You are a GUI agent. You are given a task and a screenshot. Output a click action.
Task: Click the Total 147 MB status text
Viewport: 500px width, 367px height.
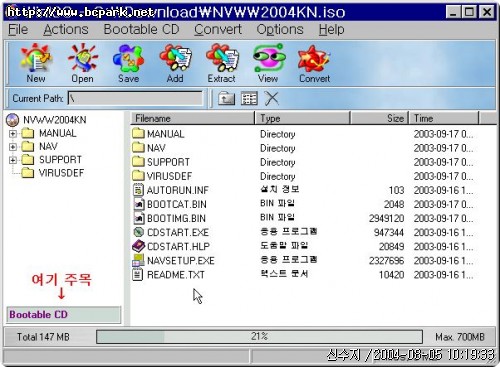pyautogui.click(x=43, y=337)
